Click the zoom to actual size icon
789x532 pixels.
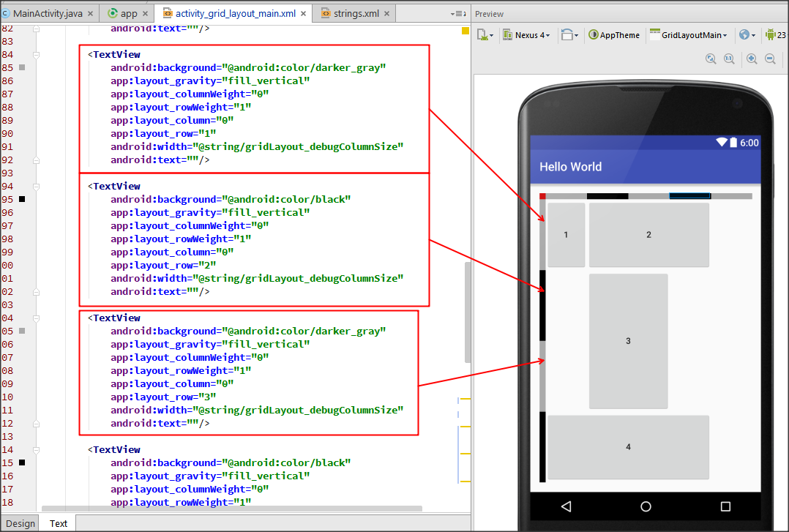729,59
